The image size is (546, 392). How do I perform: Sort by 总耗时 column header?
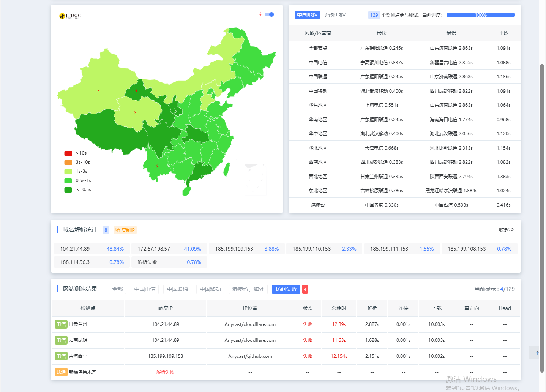pos(339,308)
